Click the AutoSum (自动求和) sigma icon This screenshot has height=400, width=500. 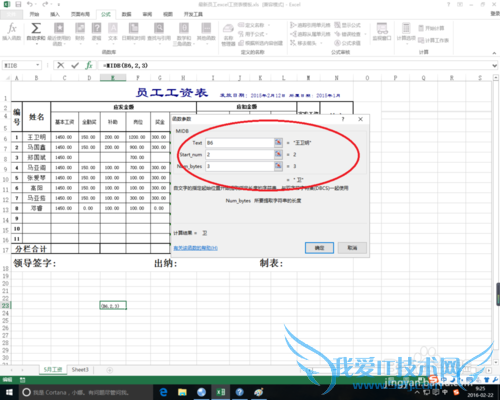[x=36, y=28]
